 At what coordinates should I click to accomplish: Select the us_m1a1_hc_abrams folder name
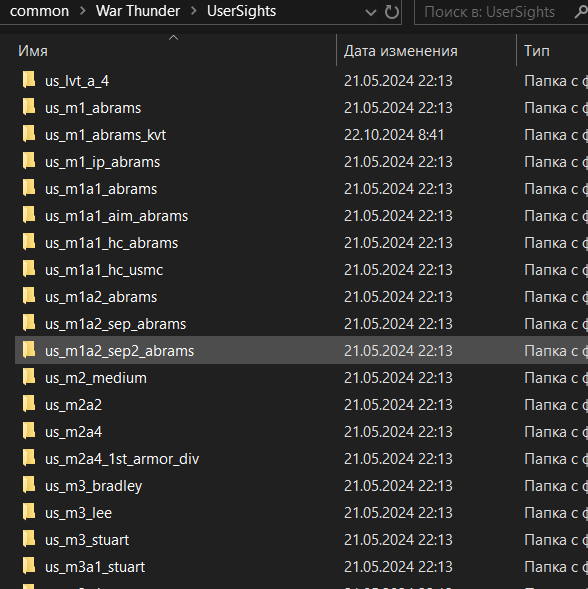tap(112, 243)
